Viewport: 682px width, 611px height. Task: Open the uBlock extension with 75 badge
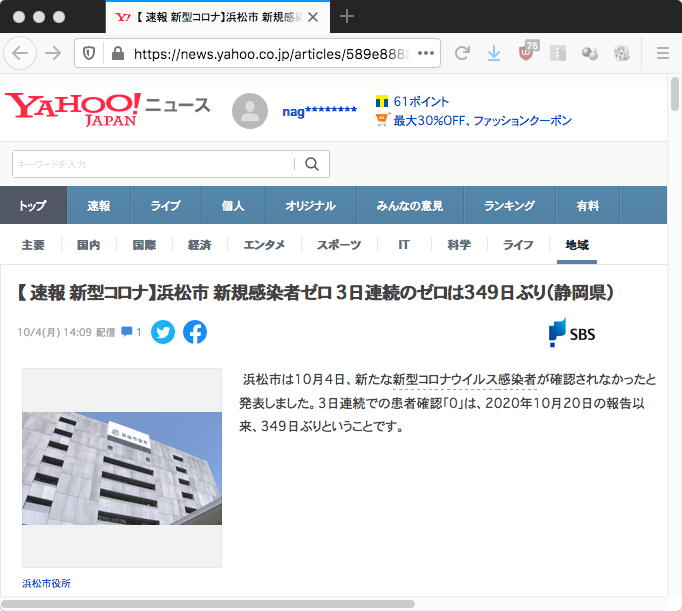[527, 52]
